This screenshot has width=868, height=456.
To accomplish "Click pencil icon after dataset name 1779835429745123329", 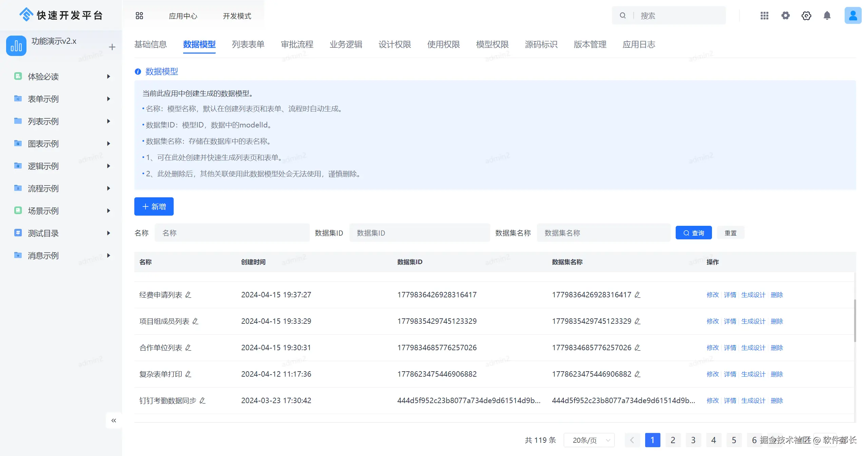I will pyautogui.click(x=637, y=321).
